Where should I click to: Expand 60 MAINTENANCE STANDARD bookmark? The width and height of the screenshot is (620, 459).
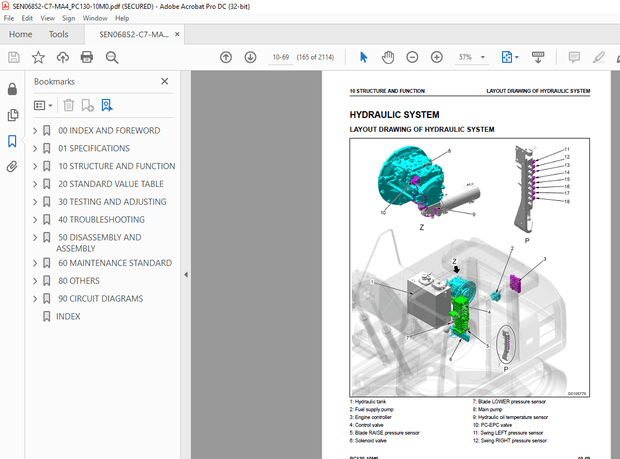click(35, 263)
